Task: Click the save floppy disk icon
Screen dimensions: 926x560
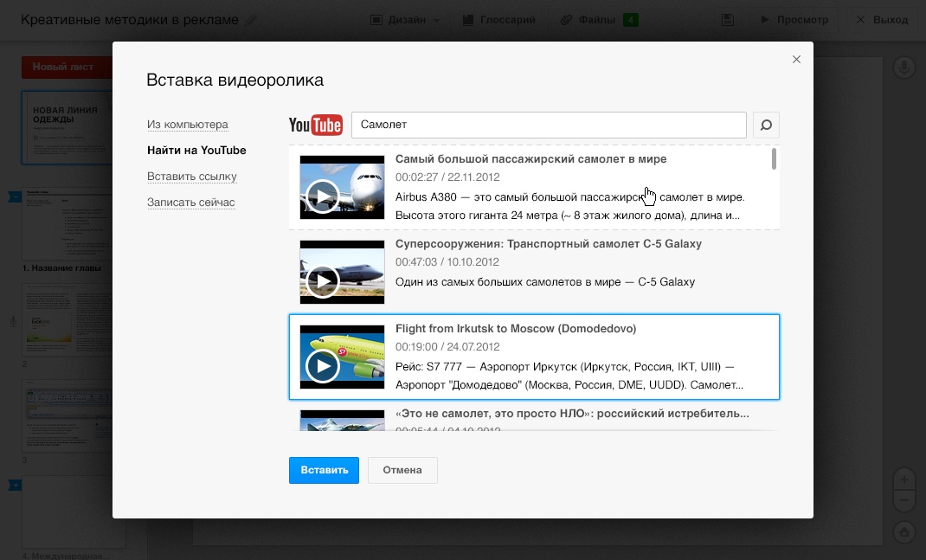Action: 728,20
